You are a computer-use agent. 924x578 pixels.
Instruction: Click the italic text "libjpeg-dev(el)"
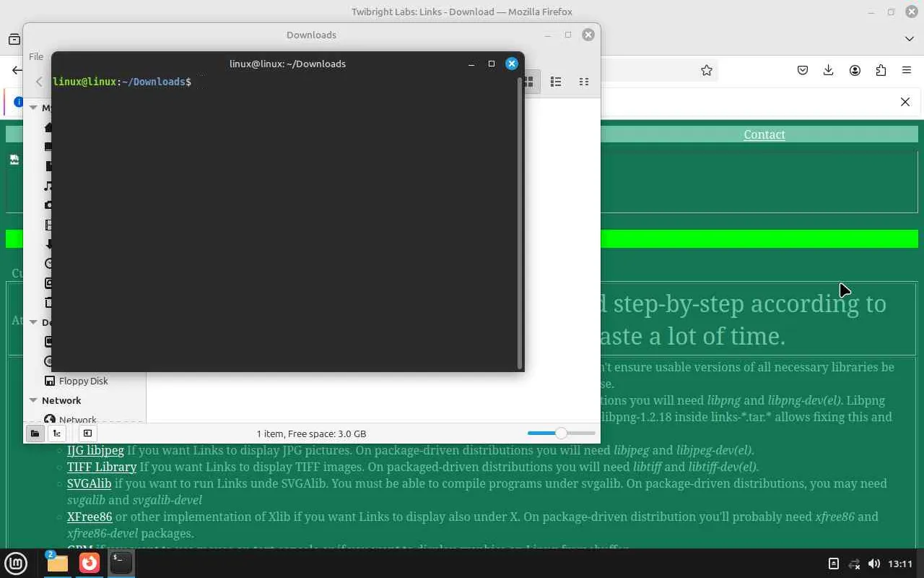(714, 450)
